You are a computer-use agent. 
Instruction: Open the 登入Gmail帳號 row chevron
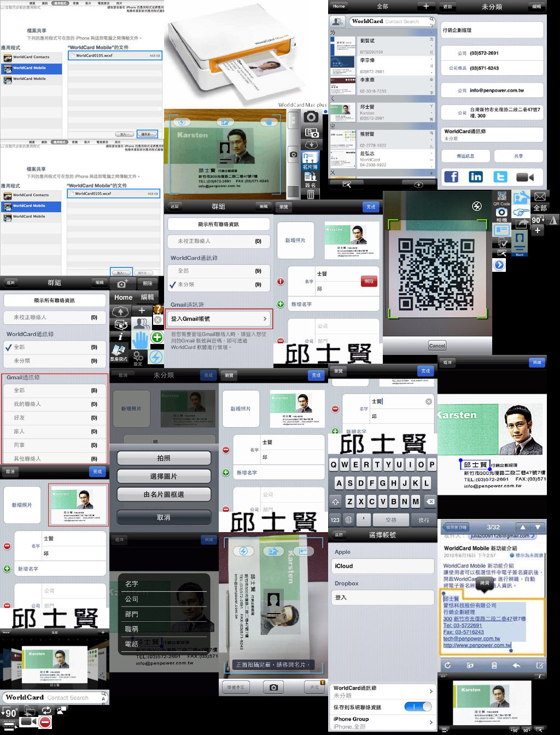click(x=265, y=319)
